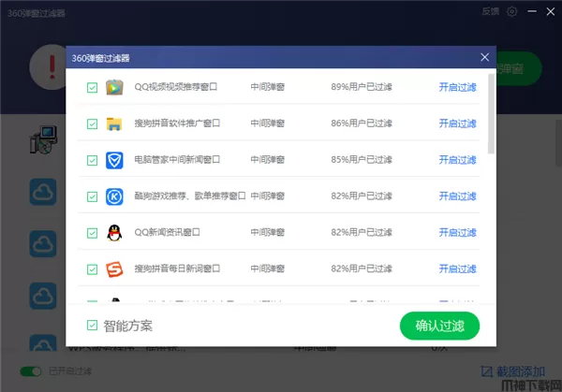The height and width of the screenshot is (392, 562).
Task: Toggle the 已开启过滤 switch in the main window
Action: point(31,371)
